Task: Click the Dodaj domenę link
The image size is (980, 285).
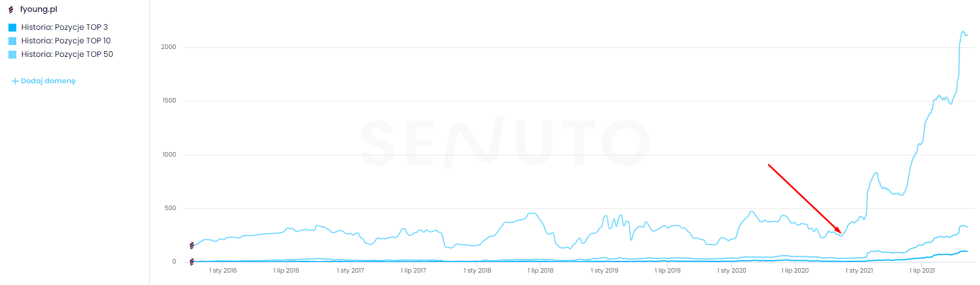Action: pyautogui.click(x=48, y=81)
